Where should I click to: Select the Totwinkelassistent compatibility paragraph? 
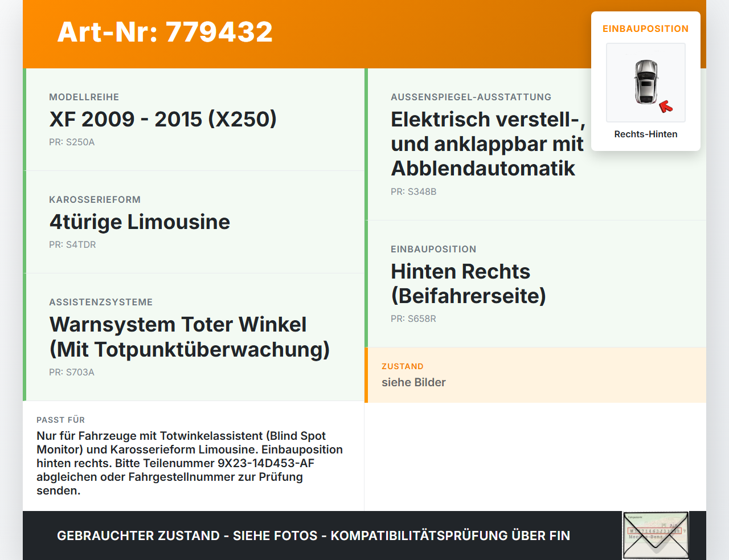click(190, 463)
